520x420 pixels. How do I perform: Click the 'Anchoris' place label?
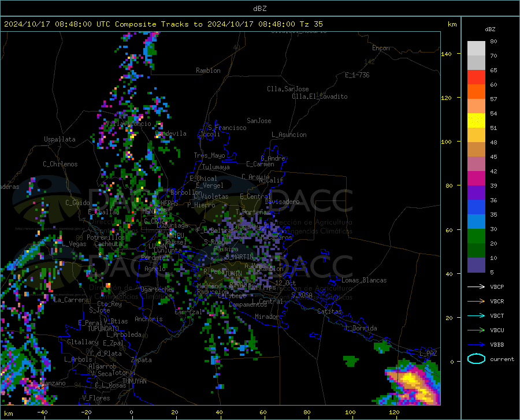click(x=148, y=319)
